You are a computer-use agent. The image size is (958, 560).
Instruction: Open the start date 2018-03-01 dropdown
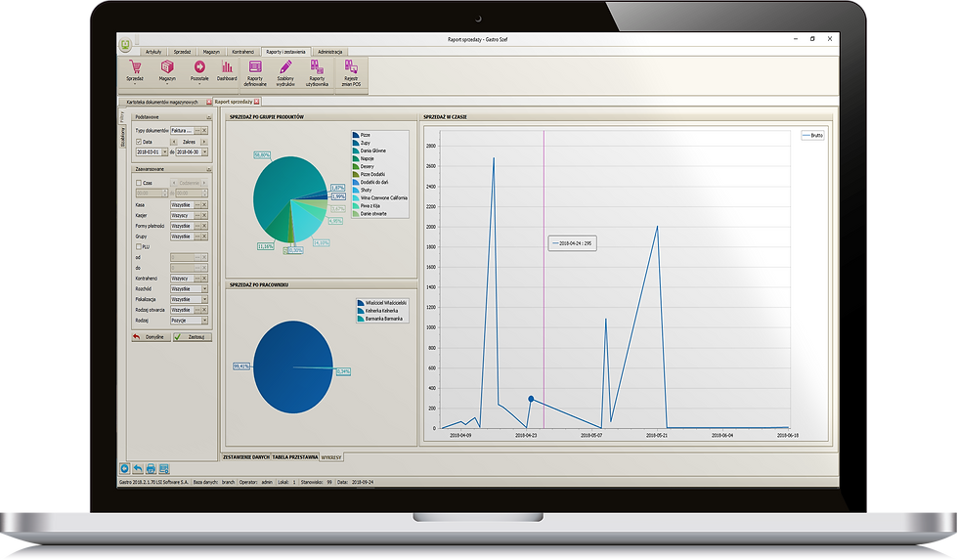click(164, 152)
